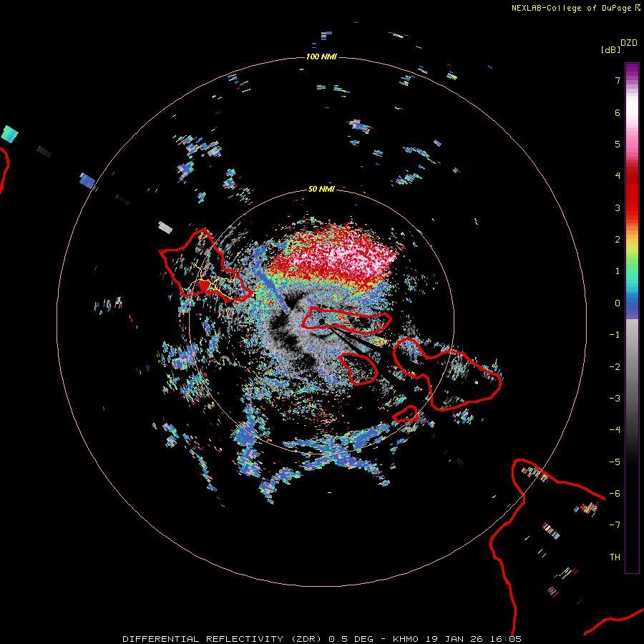The width and height of the screenshot is (644, 644).
Task: Click the NEXLAB-College of DuPage credit text
Action: [571, 8]
